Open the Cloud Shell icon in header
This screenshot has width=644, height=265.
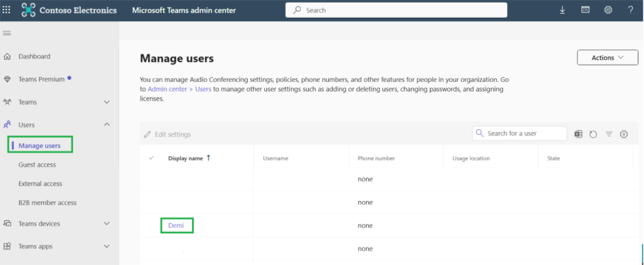pyautogui.click(x=586, y=10)
